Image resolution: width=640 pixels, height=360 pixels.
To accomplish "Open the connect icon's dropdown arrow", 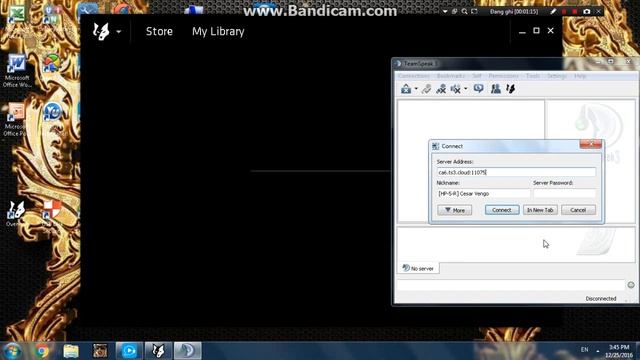I will pos(416,89).
